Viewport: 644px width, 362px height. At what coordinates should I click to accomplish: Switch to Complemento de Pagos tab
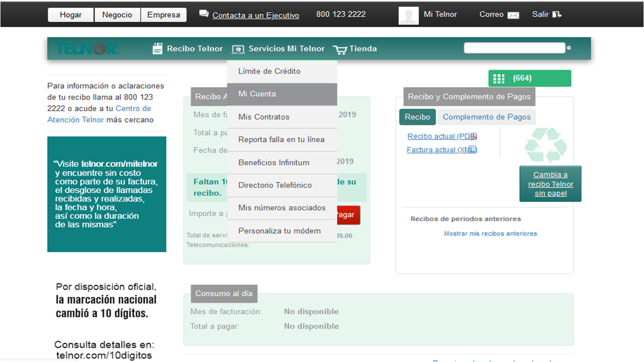click(x=487, y=117)
